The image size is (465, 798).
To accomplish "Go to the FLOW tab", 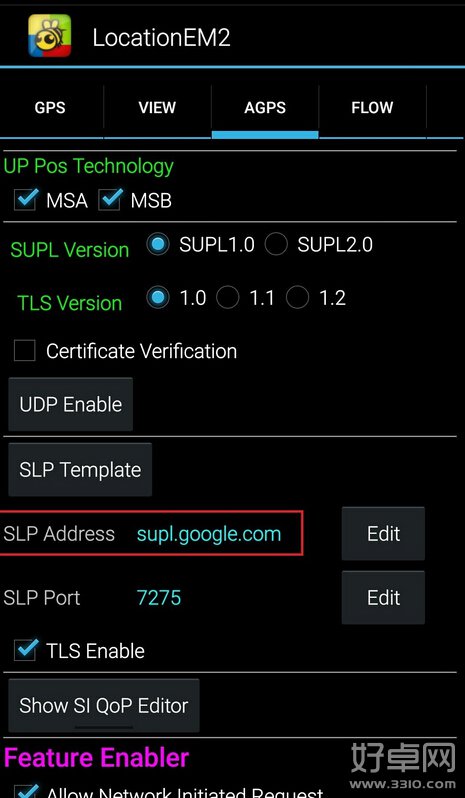I will [x=372, y=107].
